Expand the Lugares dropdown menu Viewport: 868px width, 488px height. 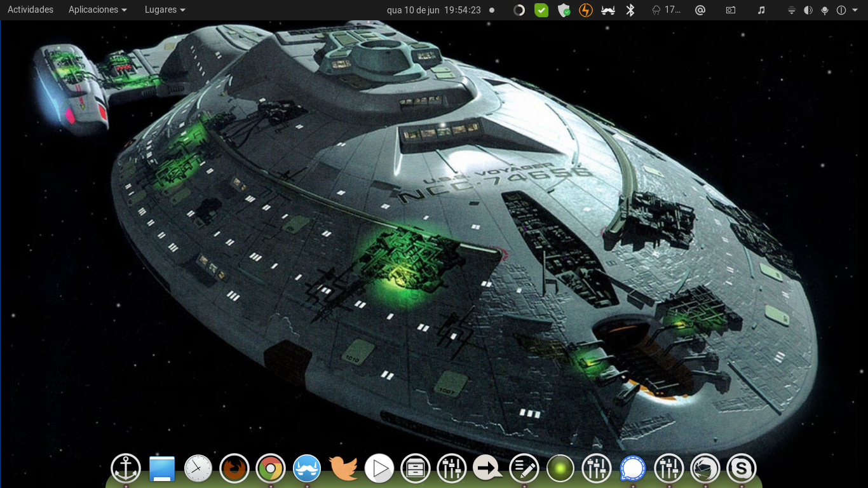[x=165, y=10]
